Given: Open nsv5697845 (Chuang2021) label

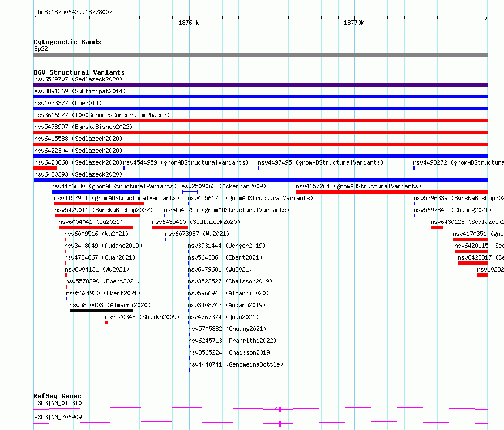Looking at the screenshot, I should [452, 210].
